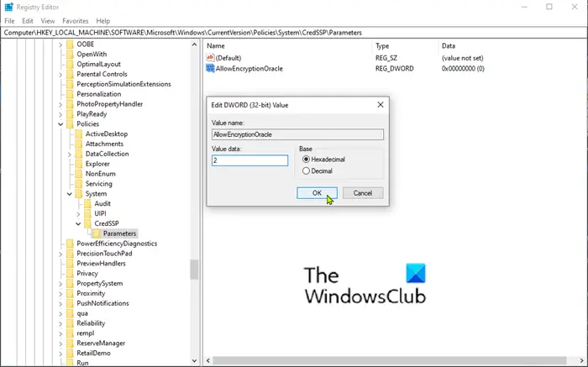Select the PowerEfficiencyDiagnostics folder icon
Image resolution: width=588 pixels, height=367 pixels.
click(x=70, y=244)
